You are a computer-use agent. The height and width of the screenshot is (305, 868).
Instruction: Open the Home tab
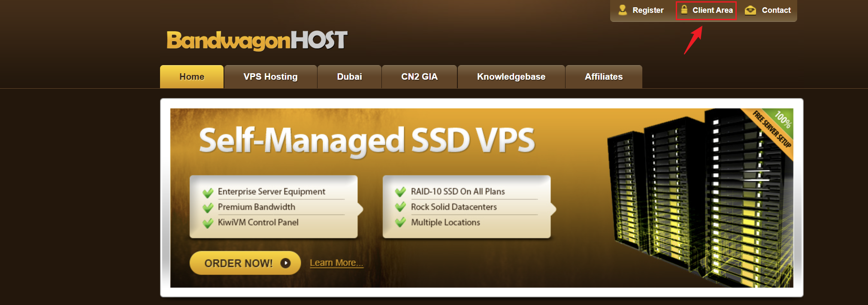192,77
